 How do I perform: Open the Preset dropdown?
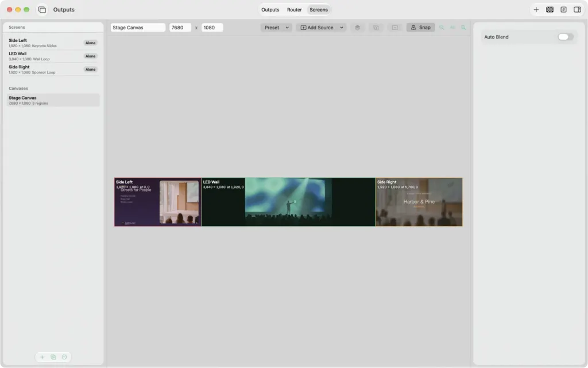pos(276,28)
